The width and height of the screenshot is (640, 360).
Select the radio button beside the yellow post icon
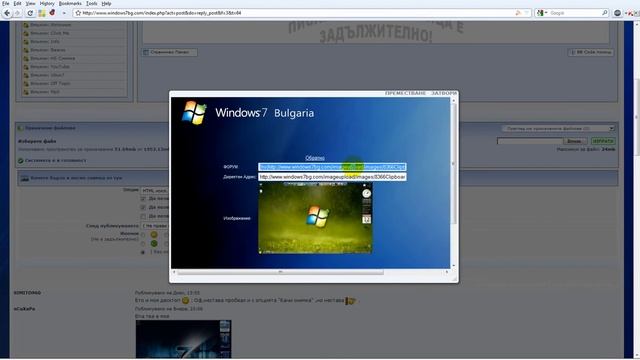[143, 235]
